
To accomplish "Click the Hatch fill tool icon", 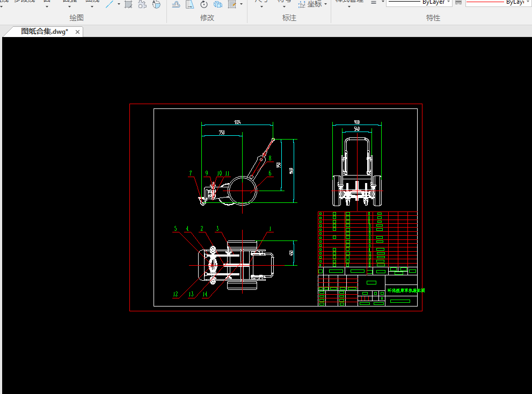I will 128,4.
